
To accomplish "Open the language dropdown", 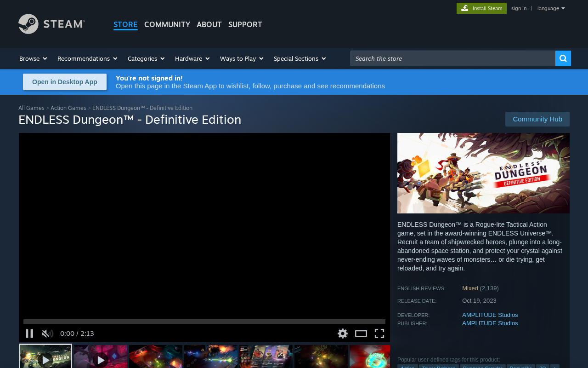I will (551, 8).
